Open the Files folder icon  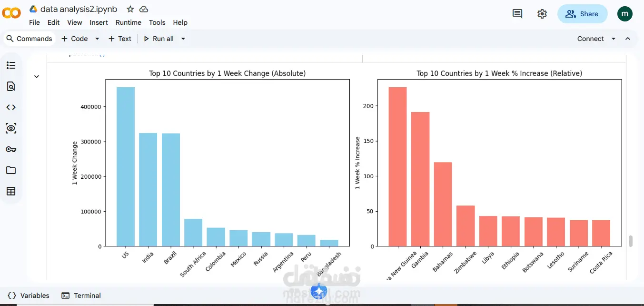tap(11, 170)
